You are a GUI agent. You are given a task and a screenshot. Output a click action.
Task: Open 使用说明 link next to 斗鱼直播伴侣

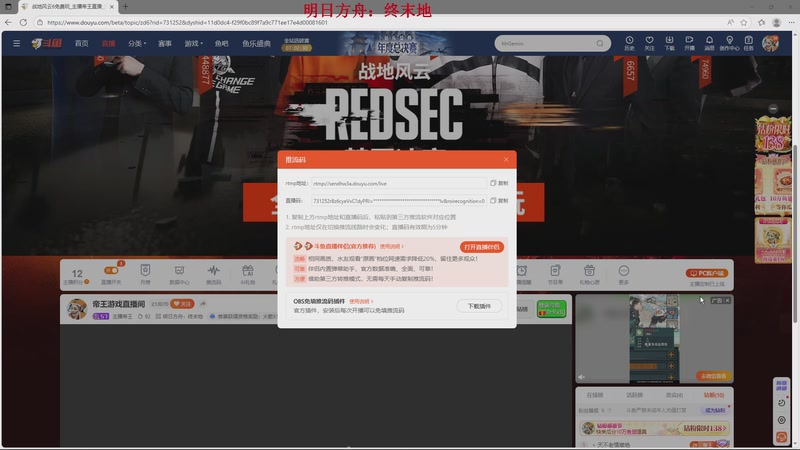tap(391, 246)
